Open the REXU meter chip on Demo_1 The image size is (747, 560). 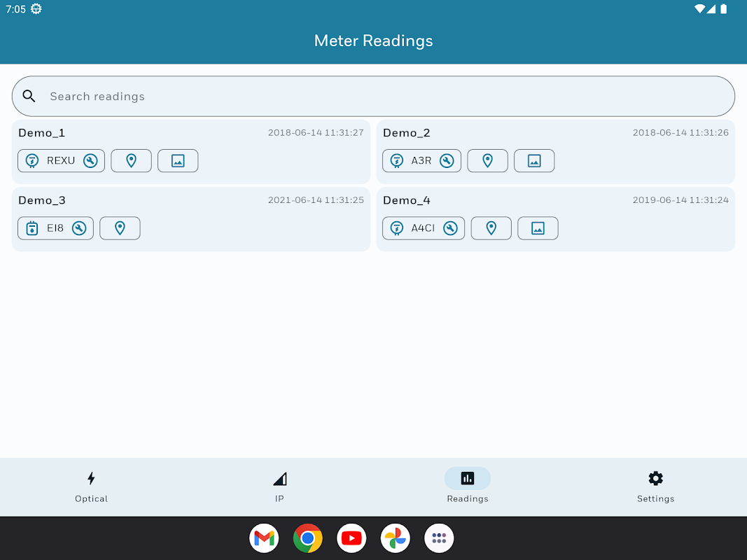[x=61, y=160]
